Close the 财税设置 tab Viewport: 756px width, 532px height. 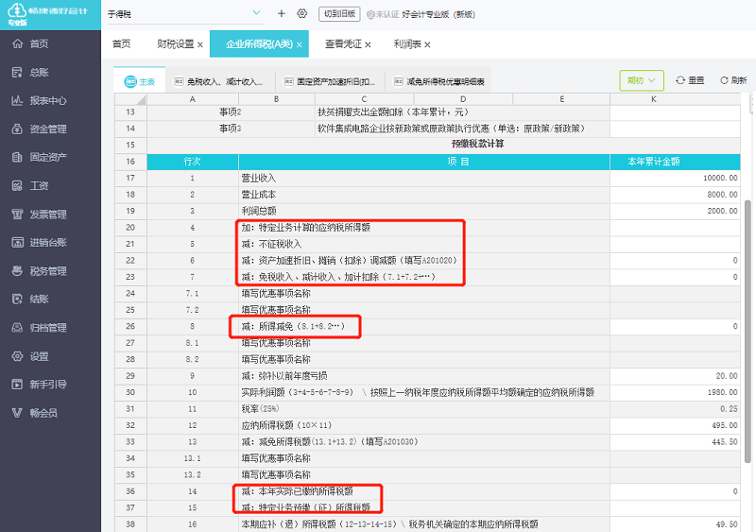[200, 44]
